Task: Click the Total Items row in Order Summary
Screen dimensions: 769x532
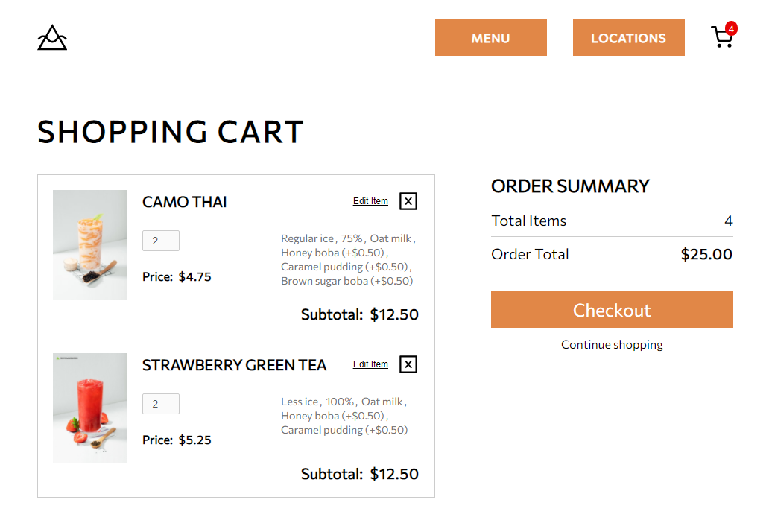Action: (611, 221)
